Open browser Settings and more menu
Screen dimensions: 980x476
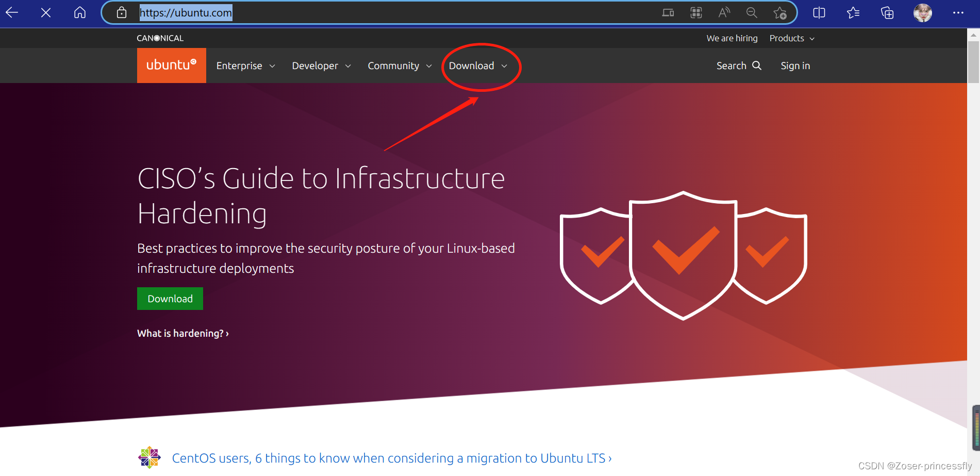958,13
